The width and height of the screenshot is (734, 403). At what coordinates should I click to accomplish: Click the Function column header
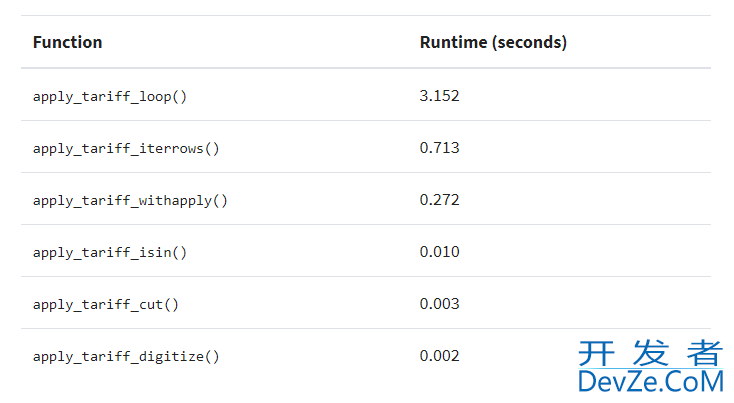pos(67,42)
